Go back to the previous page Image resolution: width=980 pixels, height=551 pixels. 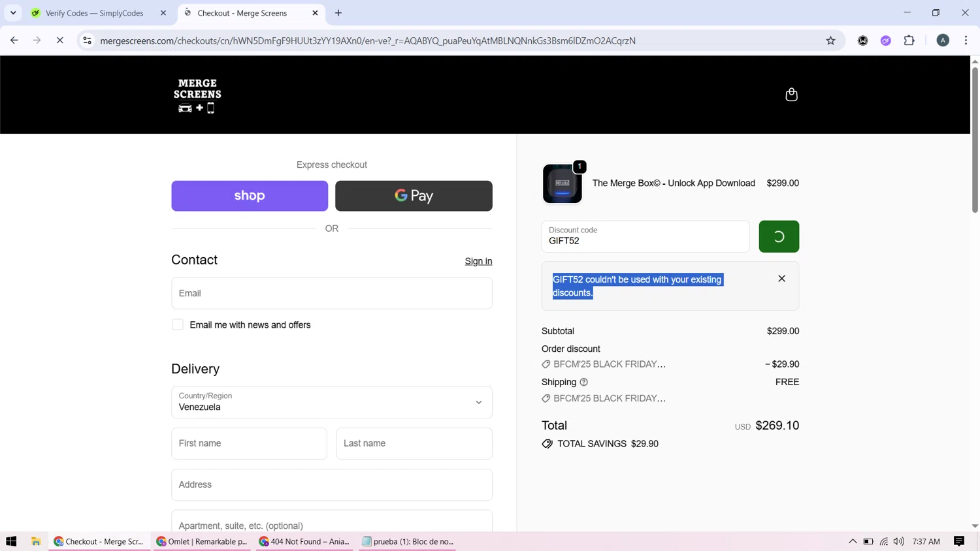point(14,40)
